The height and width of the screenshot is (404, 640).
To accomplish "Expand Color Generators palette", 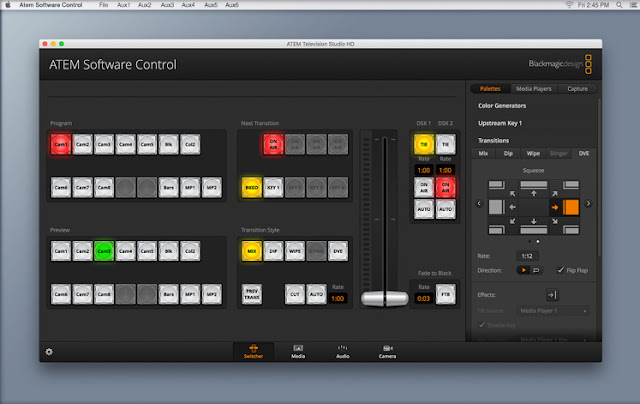I will [502, 106].
